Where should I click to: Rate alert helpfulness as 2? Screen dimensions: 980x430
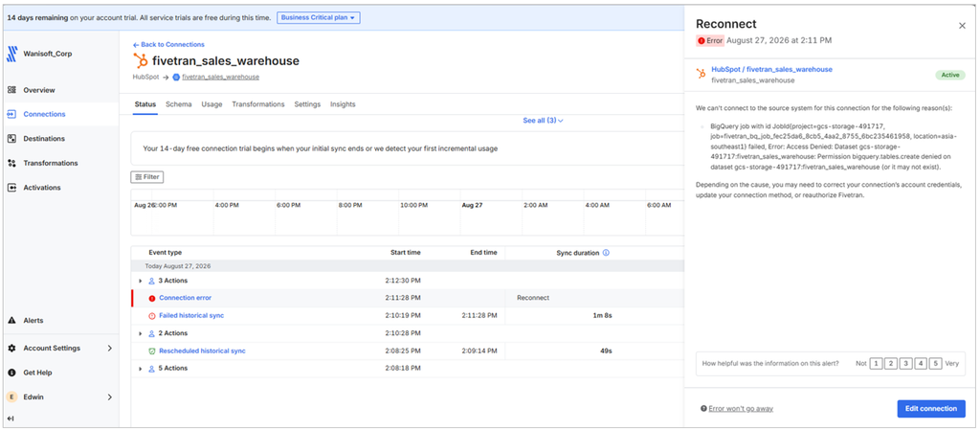891,363
